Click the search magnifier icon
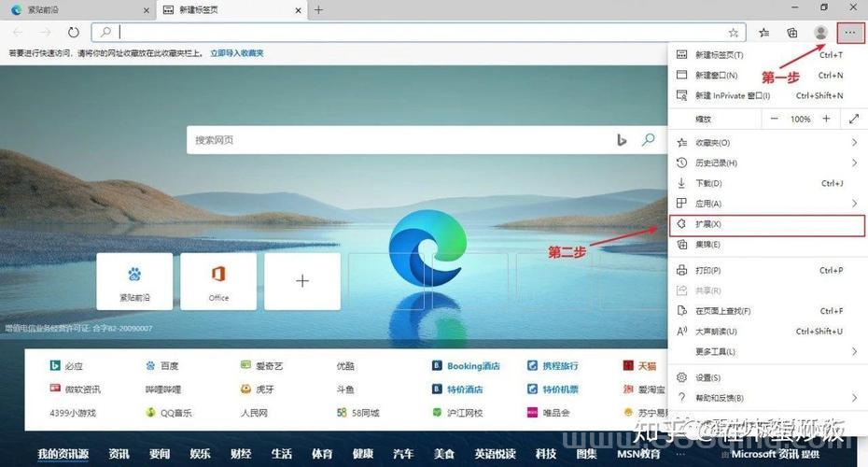Image resolution: width=868 pixels, height=467 pixels. click(x=648, y=139)
